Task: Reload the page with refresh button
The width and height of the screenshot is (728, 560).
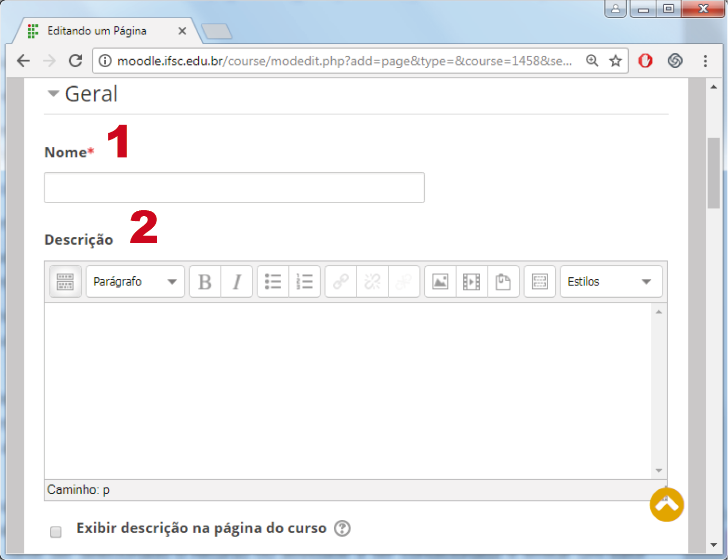Action: coord(76,61)
